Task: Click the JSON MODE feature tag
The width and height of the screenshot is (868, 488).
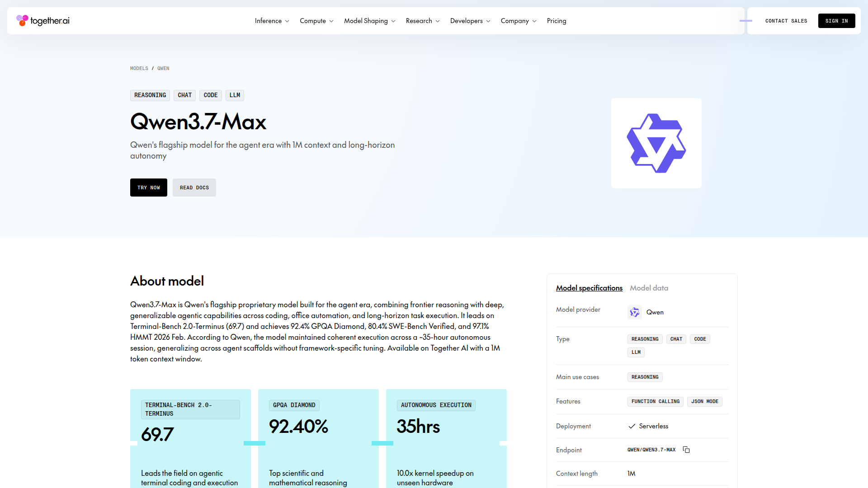Action: 705,401
